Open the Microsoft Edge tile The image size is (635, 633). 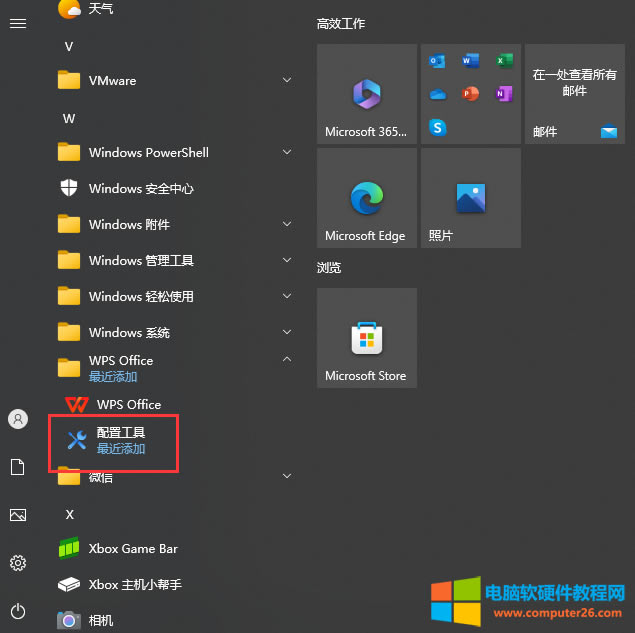click(x=366, y=198)
